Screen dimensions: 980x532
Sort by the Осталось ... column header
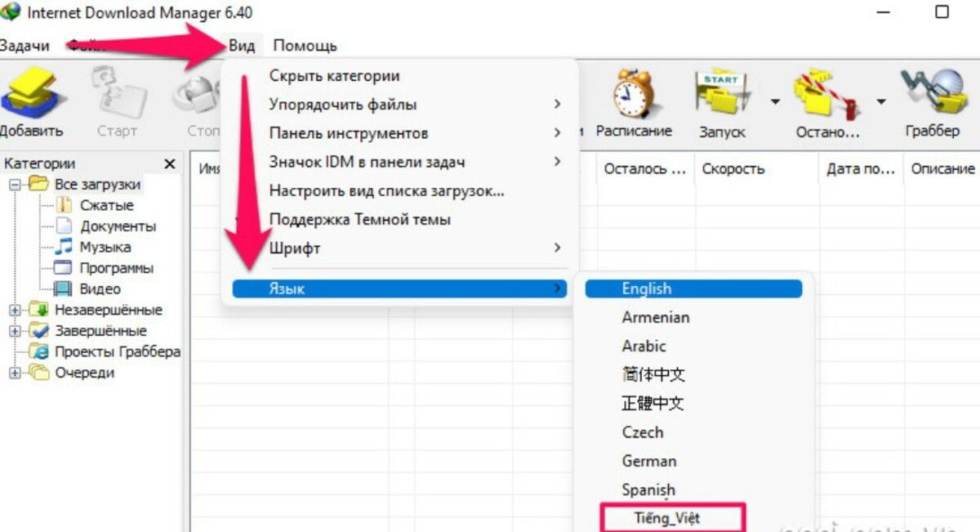tap(646, 169)
